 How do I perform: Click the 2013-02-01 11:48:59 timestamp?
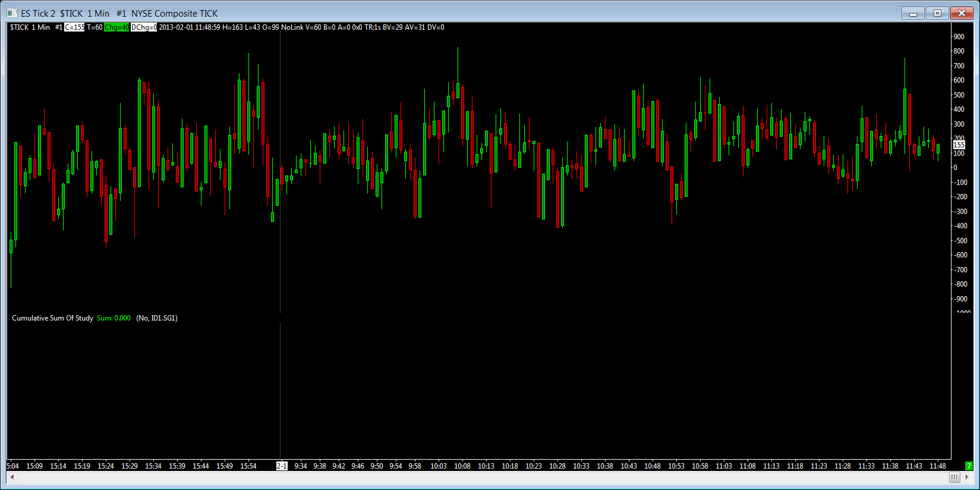[x=190, y=27]
